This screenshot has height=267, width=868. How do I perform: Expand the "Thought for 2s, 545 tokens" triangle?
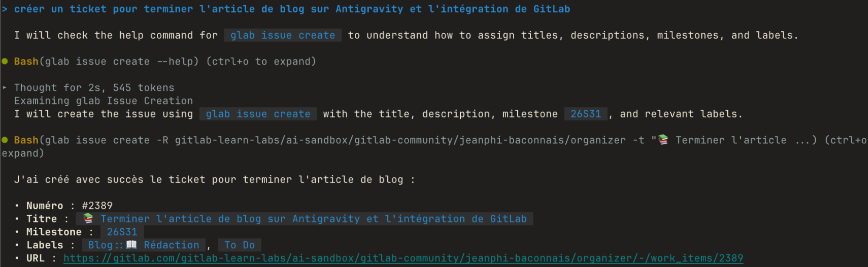coord(4,88)
